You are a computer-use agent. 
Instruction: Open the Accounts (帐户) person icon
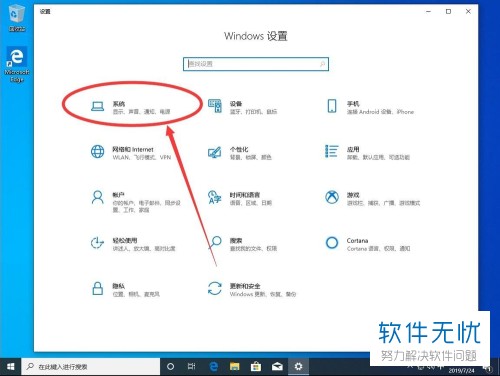pyautogui.click(x=98, y=197)
